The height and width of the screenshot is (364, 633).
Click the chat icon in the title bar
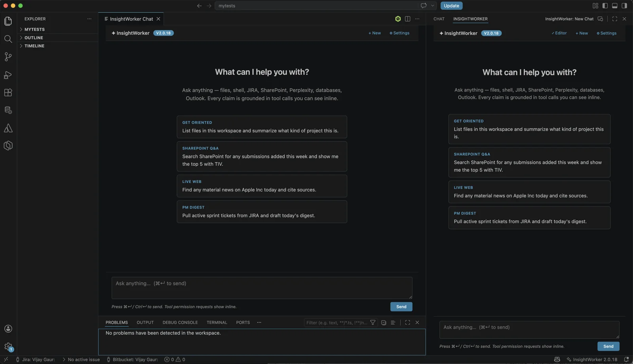click(x=424, y=6)
